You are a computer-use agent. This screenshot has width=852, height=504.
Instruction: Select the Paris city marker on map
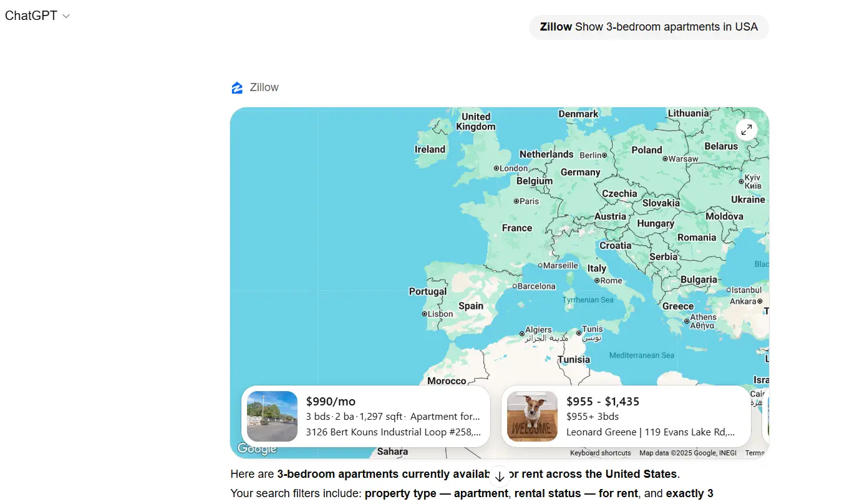click(516, 201)
